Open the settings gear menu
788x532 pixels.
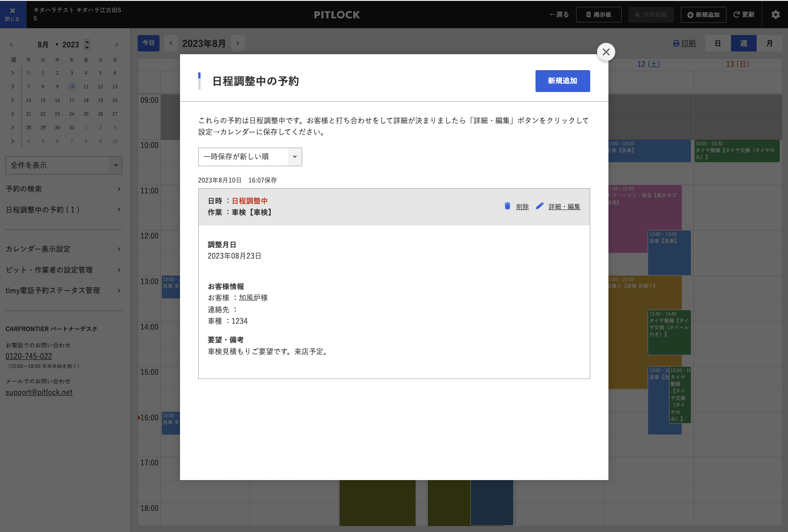tap(775, 15)
